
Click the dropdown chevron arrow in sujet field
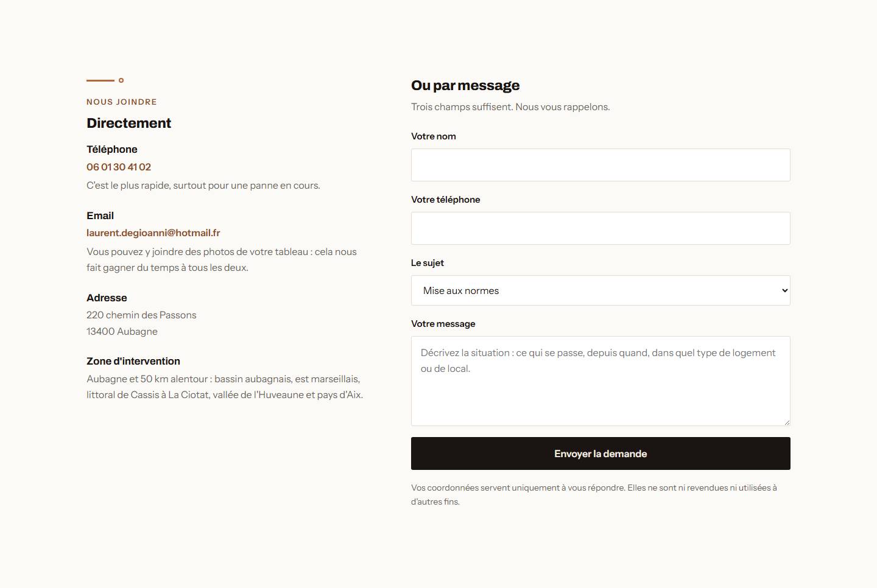[x=784, y=290]
